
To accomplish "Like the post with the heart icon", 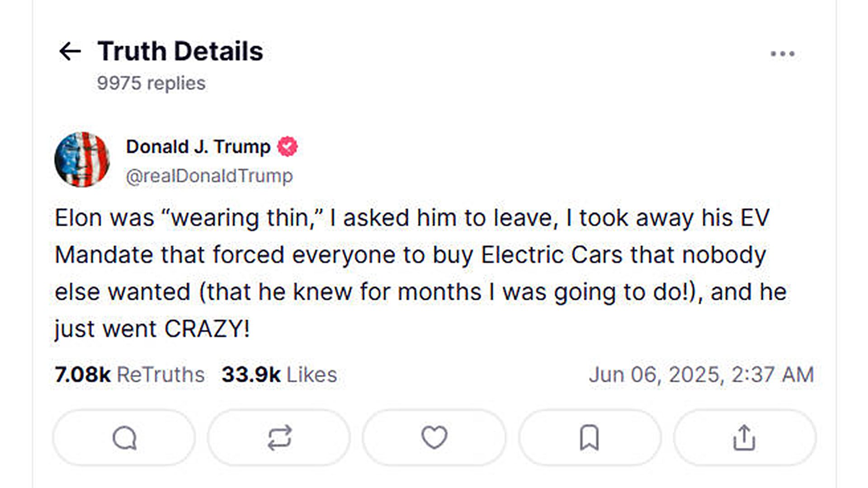I will coord(434,437).
